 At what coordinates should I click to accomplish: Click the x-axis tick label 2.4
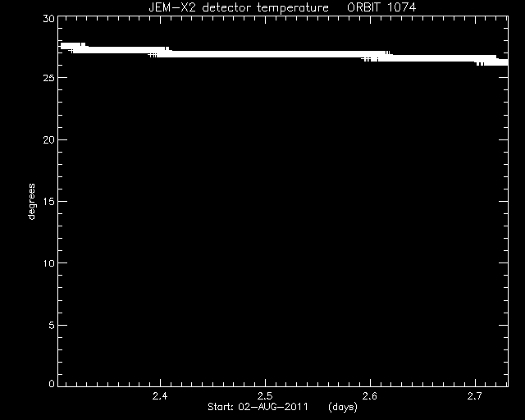point(160,396)
